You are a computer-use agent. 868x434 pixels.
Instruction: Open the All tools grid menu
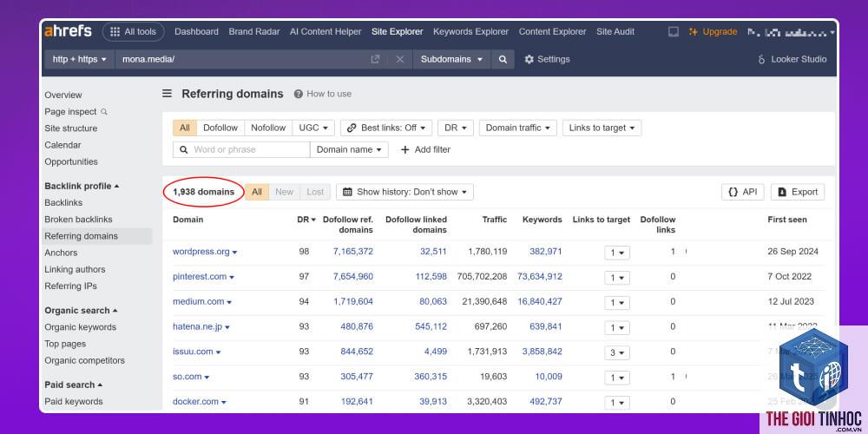click(x=134, y=31)
